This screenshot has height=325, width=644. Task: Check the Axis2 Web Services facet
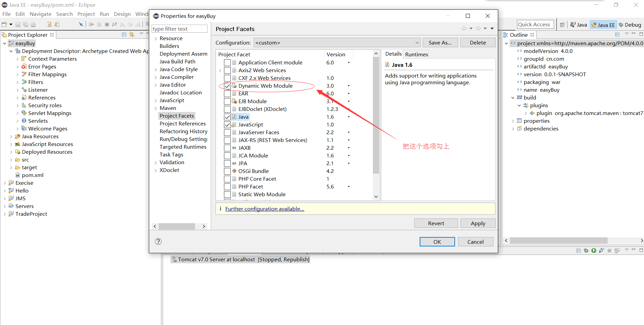point(227,70)
